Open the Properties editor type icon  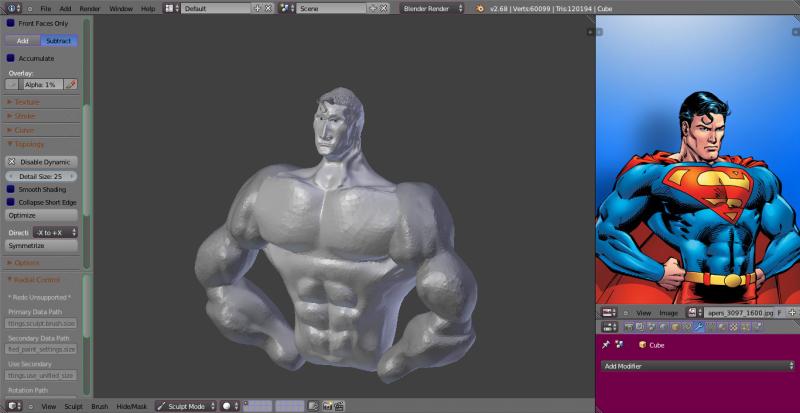pyautogui.click(x=609, y=327)
